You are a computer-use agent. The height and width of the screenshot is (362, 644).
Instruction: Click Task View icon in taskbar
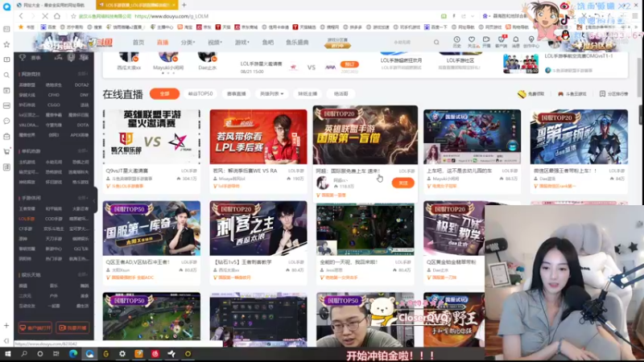tap(56, 354)
